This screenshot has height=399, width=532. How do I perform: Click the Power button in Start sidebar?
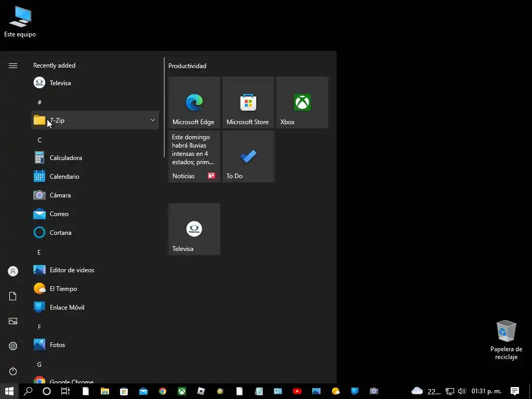click(13, 371)
